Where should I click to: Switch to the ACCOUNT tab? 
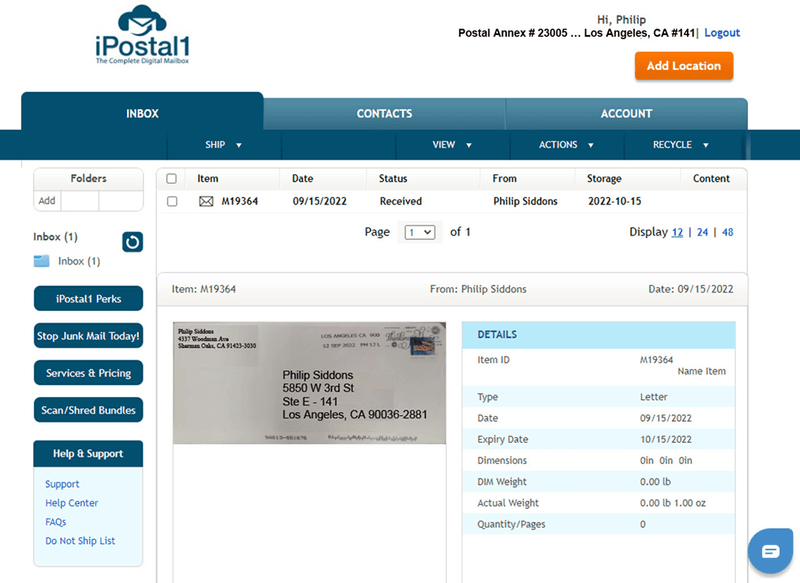626,113
